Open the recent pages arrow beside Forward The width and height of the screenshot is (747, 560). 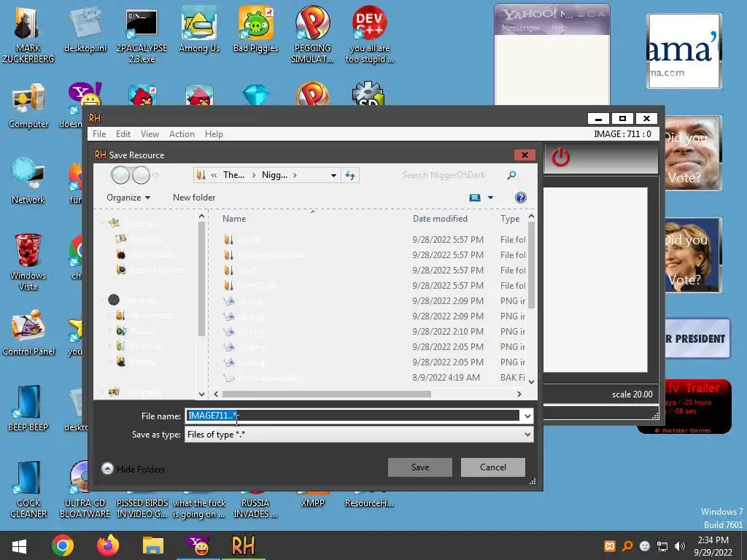[156, 175]
